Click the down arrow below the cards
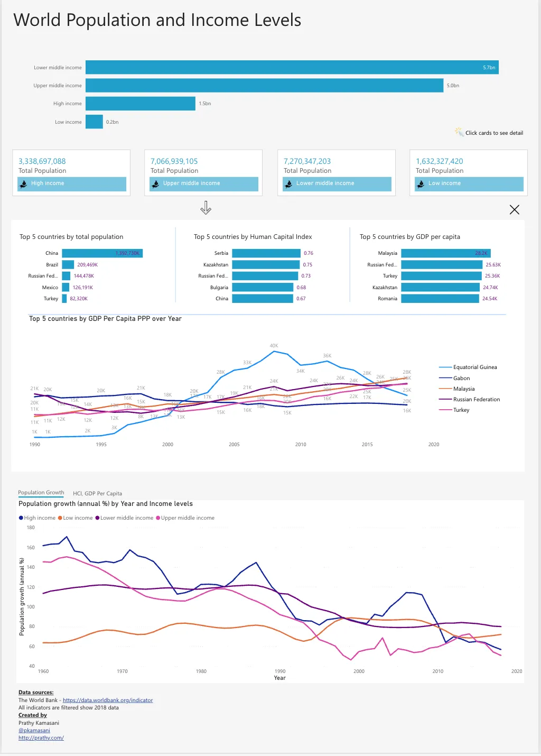The width and height of the screenshot is (541, 756). tap(206, 208)
